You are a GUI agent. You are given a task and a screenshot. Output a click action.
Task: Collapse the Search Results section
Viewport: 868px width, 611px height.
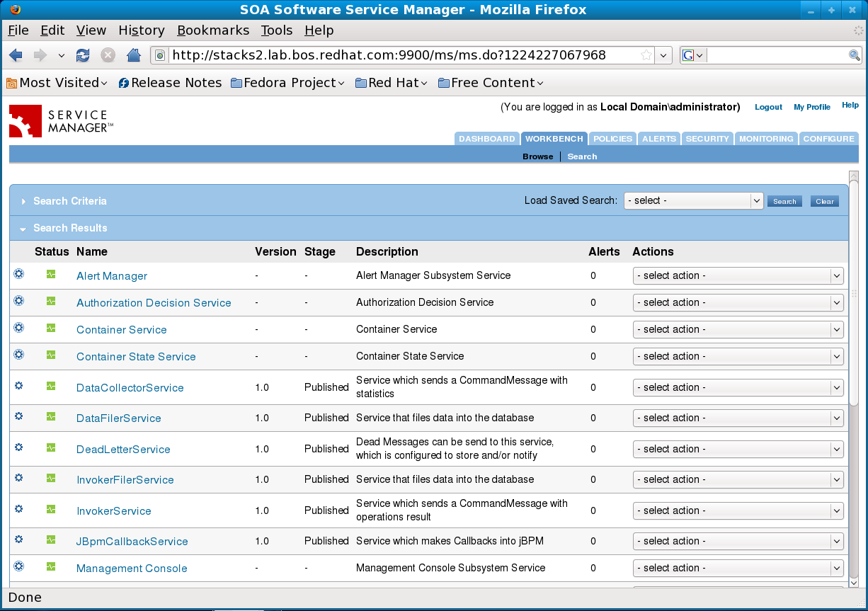(23, 229)
